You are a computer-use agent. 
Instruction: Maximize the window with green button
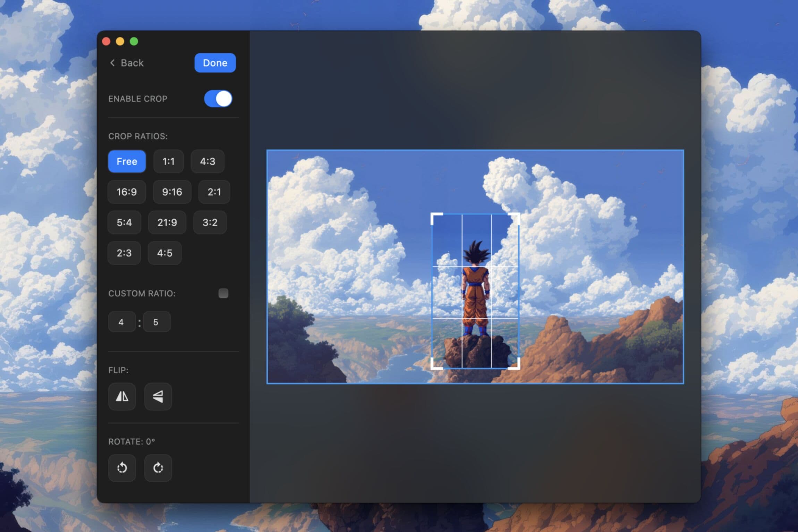(134, 42)
